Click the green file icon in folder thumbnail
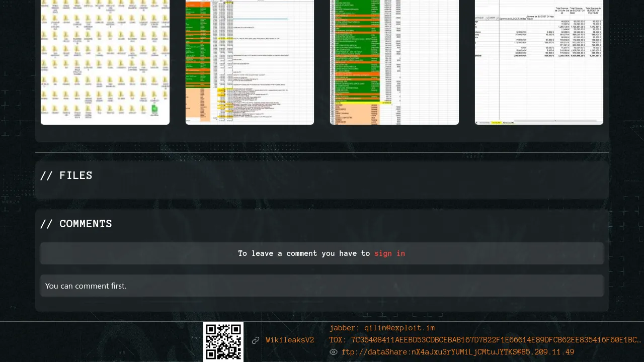Screen dimensions: 644x362 point(154,108)
